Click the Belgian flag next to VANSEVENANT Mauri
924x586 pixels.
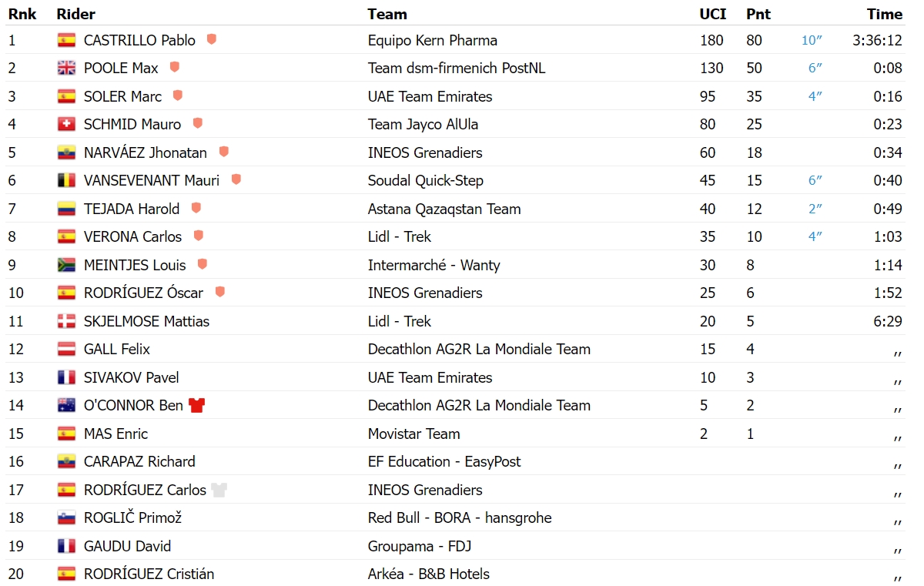tap(66, 180)
